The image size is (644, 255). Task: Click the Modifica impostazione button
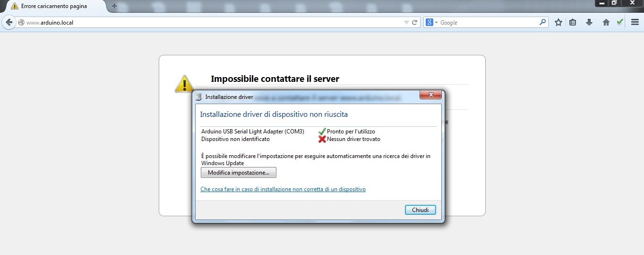pos(239,173)
